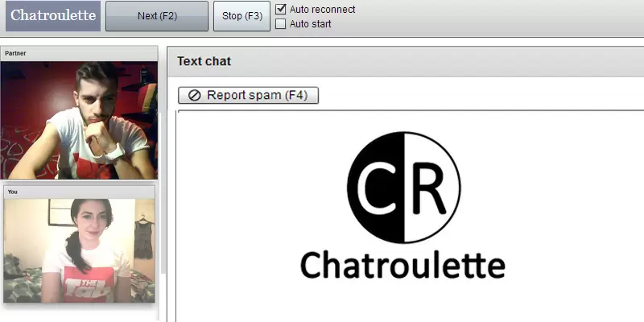Click the blank chat area left of the logo
644x322 pixels.
click(242, 209)
